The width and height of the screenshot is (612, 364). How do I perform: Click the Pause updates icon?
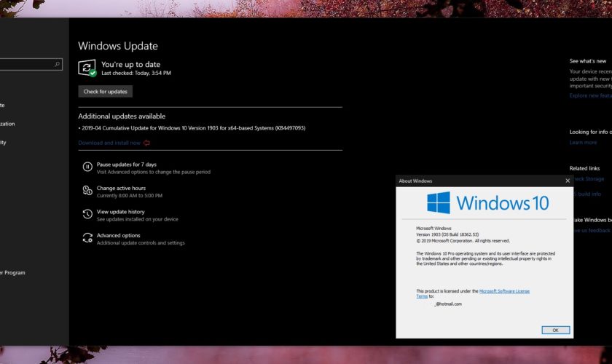(87, 167)
